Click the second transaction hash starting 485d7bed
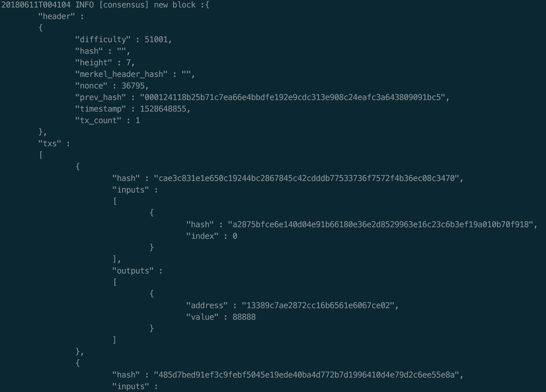546x392 pixels. (x=306, y=375)
